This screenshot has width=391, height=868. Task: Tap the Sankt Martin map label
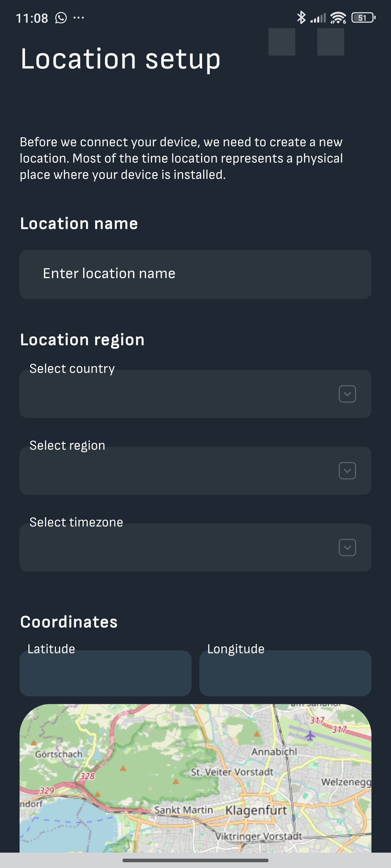pos(184,810)
